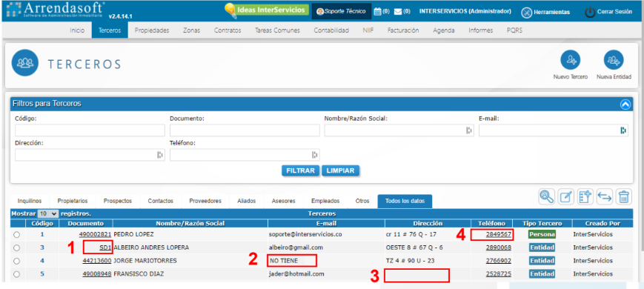Click the FILTRAR button
The width and height of the screenshot is (644, 289).
click(301, 170)
